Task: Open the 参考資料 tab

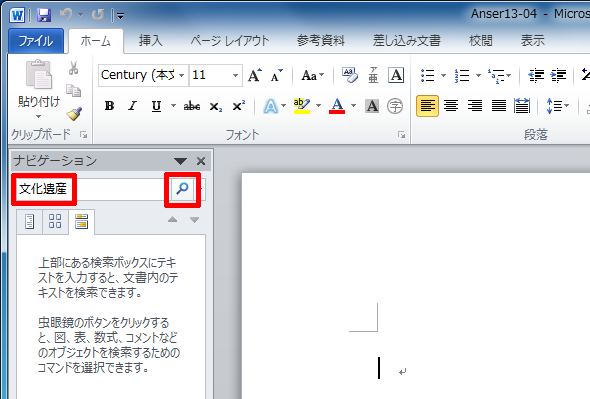Action: point(321,41)
